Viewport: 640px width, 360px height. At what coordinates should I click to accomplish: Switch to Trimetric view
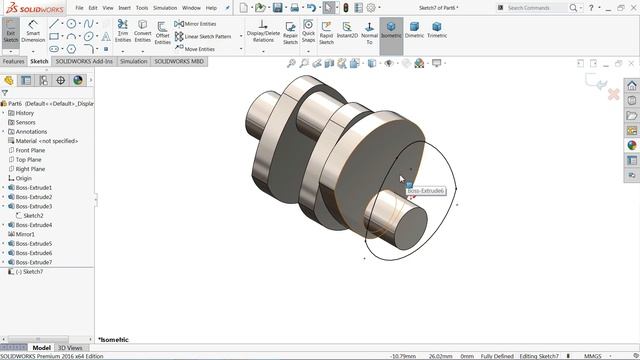click(x=437, y=30)
